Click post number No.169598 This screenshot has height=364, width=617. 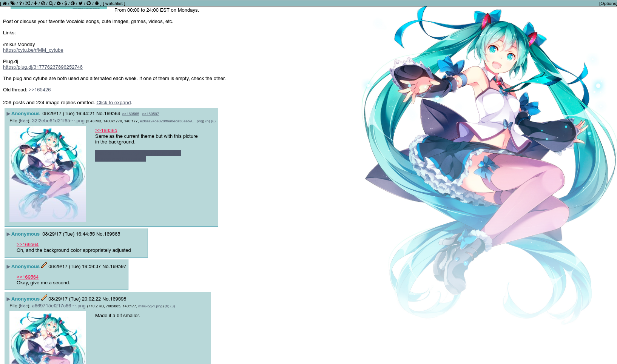[114, 299]
